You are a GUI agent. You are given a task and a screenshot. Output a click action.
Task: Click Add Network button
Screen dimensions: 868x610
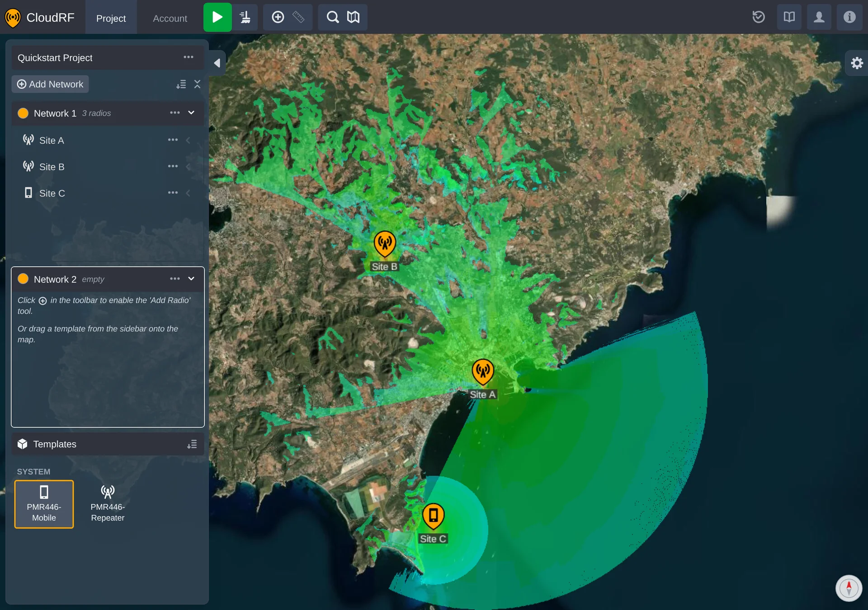click(50, 84)
